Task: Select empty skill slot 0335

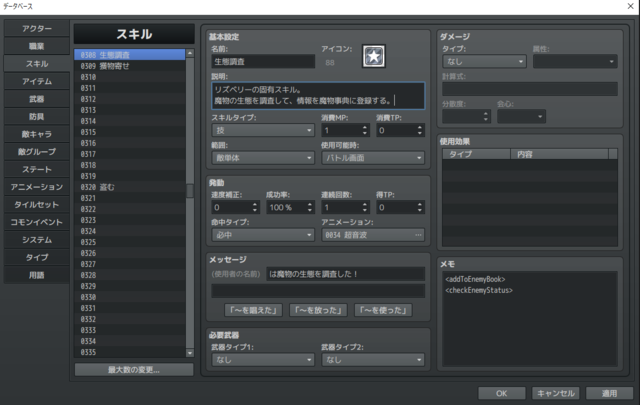Action: click(130, 352)
